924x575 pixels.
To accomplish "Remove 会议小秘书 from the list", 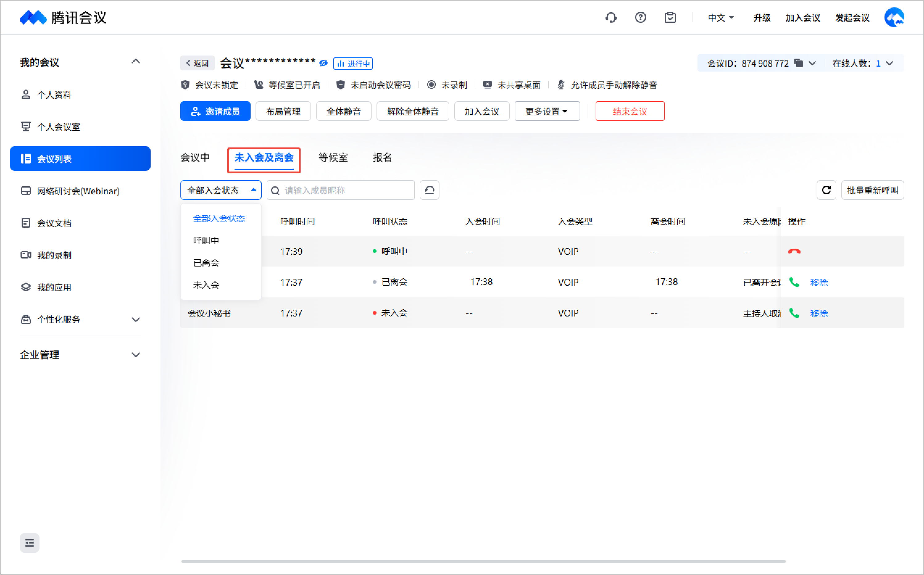I will (819, 313).
